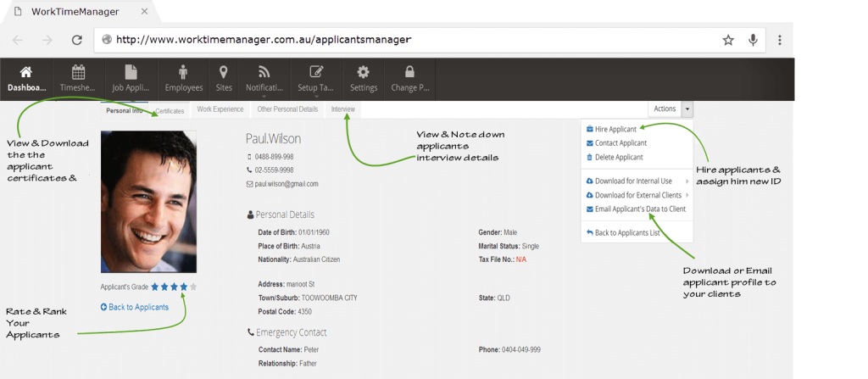Image resolution: width=868 pixels, height=379 pixels.
Task: Select Delete Applicant menu option
Action: 615,157
